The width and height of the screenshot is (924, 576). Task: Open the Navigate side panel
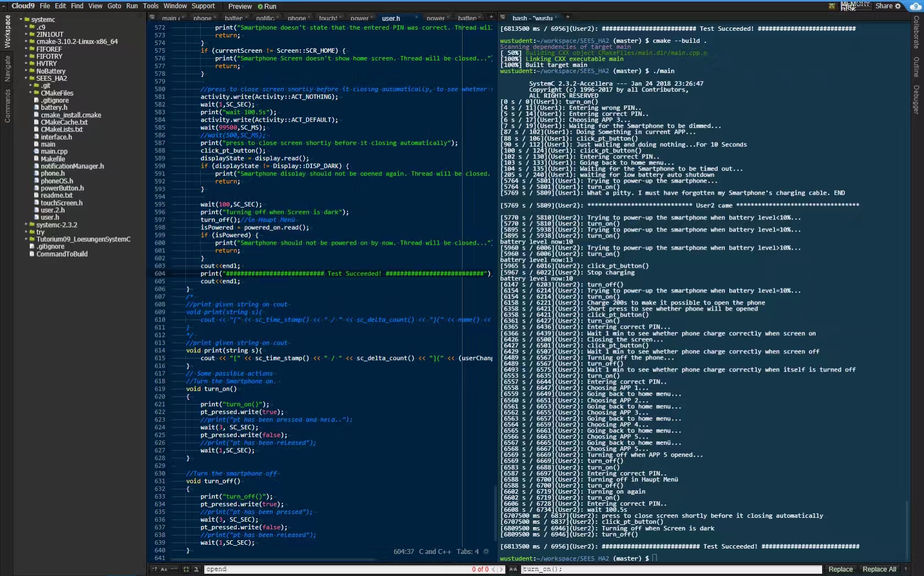(7, 69)
